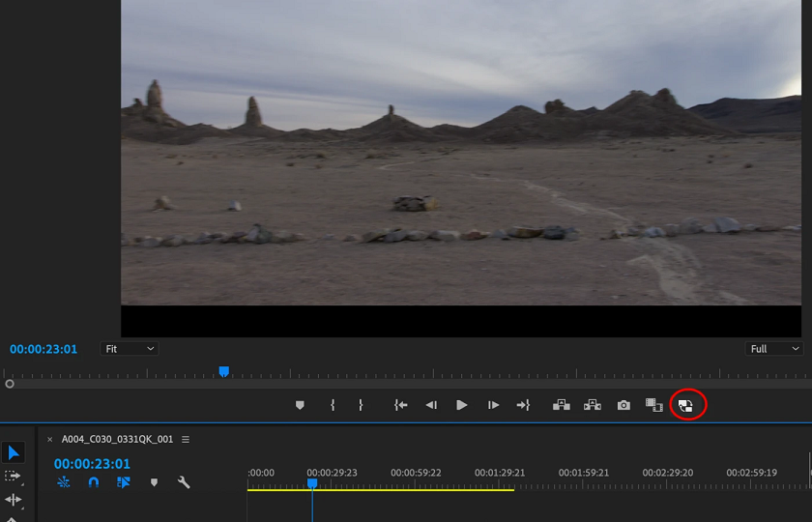Click the Add Marker button in Program Monitor
The height and width of the screenshot is (522, 812).
300,405
